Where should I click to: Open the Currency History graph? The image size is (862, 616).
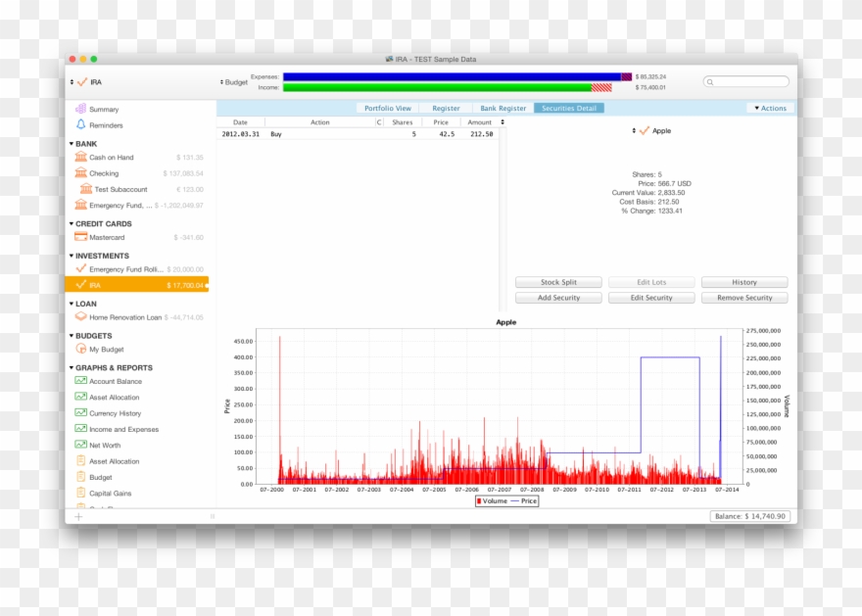[x=115, y=413]
